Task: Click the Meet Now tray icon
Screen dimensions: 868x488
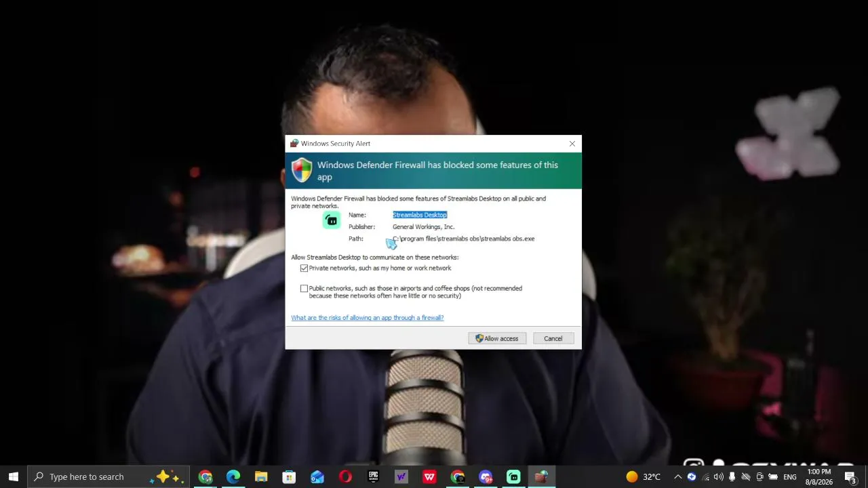Action: pyautogui.click(x=759, y=476)
